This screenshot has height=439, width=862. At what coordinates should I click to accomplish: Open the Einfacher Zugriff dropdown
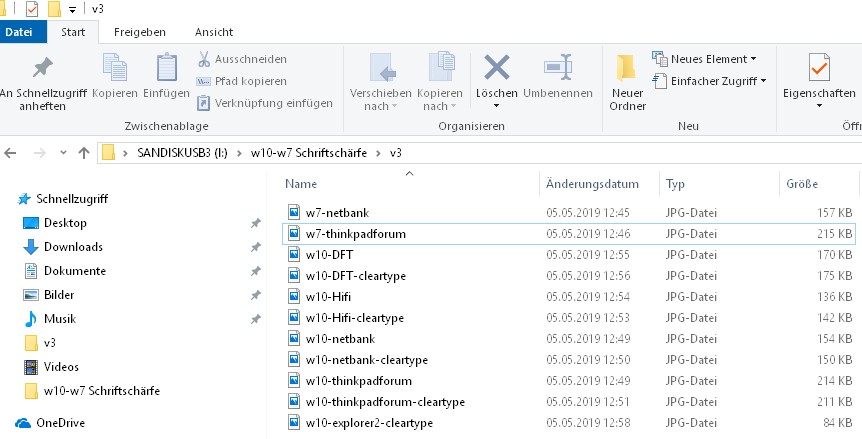(x=709, y=80)
